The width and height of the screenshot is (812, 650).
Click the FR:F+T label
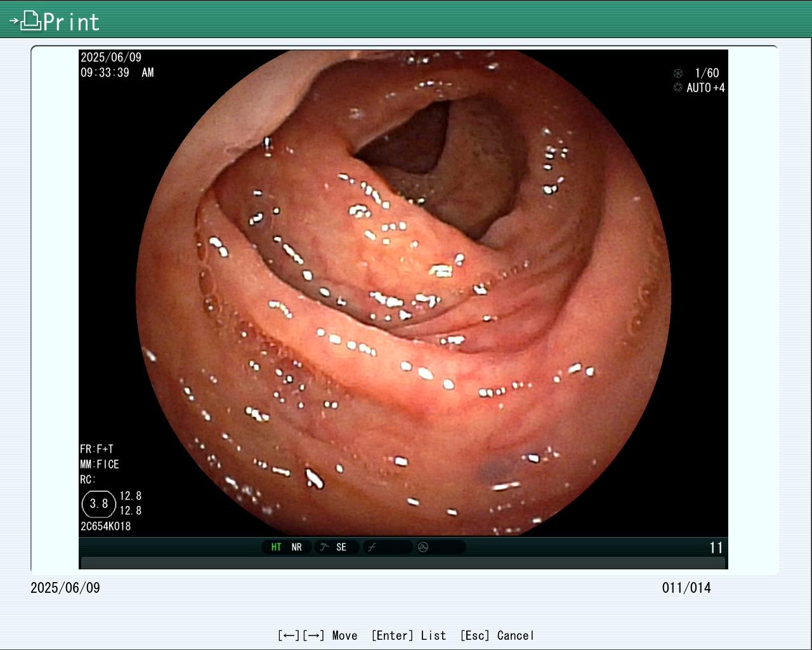(x=96, y=449)
